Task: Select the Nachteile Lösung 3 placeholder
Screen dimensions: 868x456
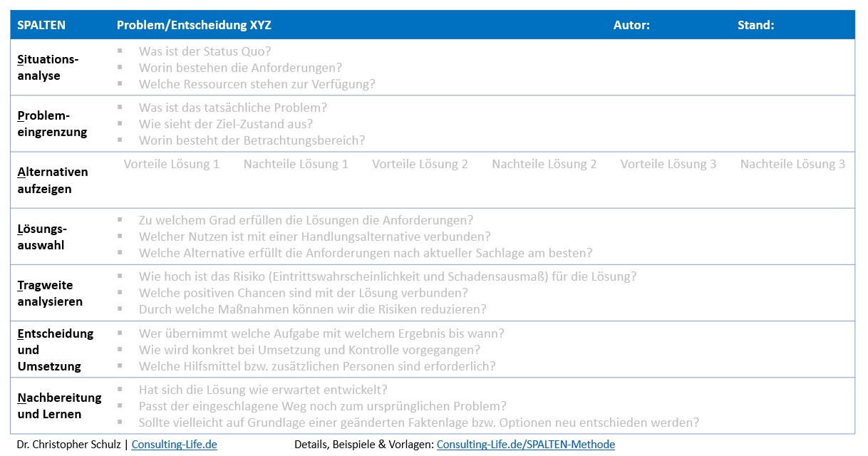Action: (792, 165)
